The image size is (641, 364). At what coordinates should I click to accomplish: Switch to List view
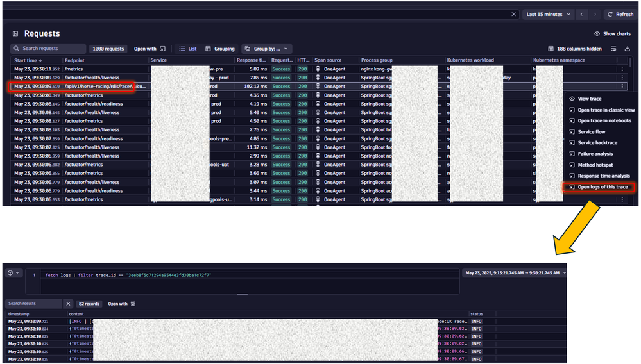tap(188, 49)
